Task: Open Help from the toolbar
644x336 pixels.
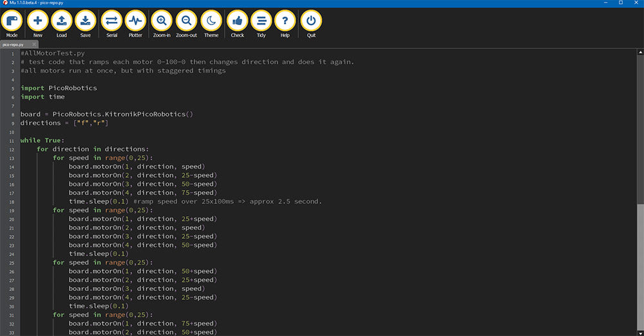Action: (285, 21)
